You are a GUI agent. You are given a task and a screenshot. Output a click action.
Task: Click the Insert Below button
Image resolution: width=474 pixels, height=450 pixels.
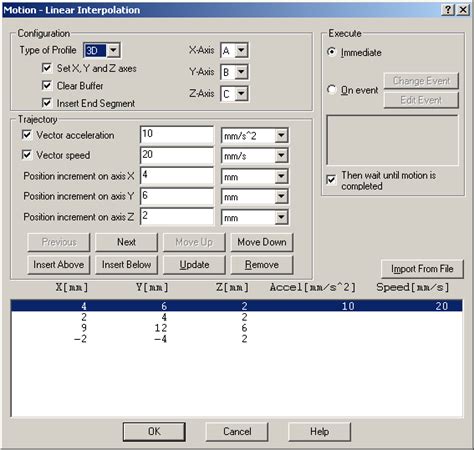(x=126, y=265)
